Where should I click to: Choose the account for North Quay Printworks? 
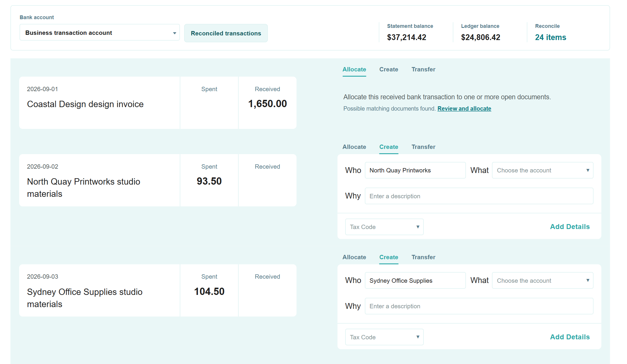click(x=543, y=170)
